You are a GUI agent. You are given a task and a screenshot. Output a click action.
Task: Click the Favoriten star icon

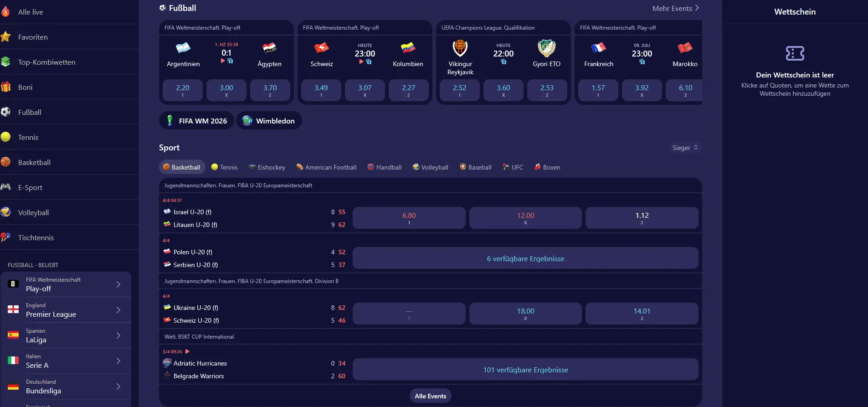5,37
